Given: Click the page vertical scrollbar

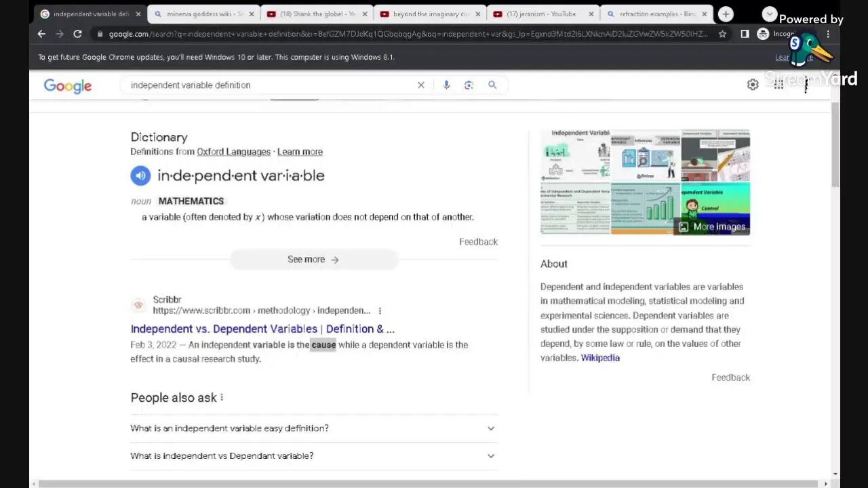Looking at the screenshot, I should (x=835, y=146).
